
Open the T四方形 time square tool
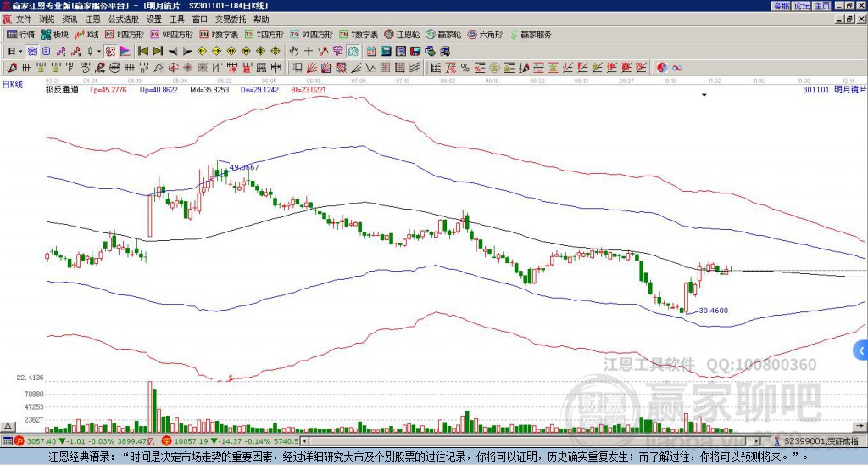click(264, 34)
